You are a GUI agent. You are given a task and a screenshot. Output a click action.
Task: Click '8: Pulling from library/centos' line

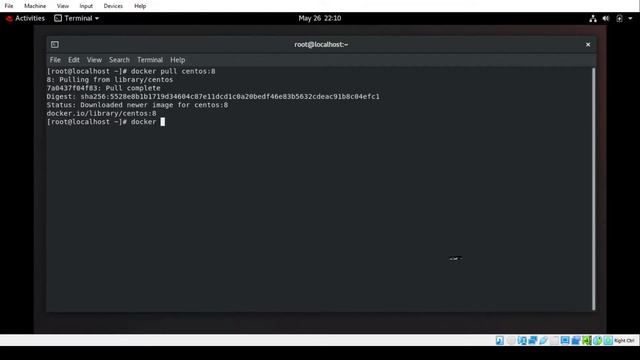point(110,80)
